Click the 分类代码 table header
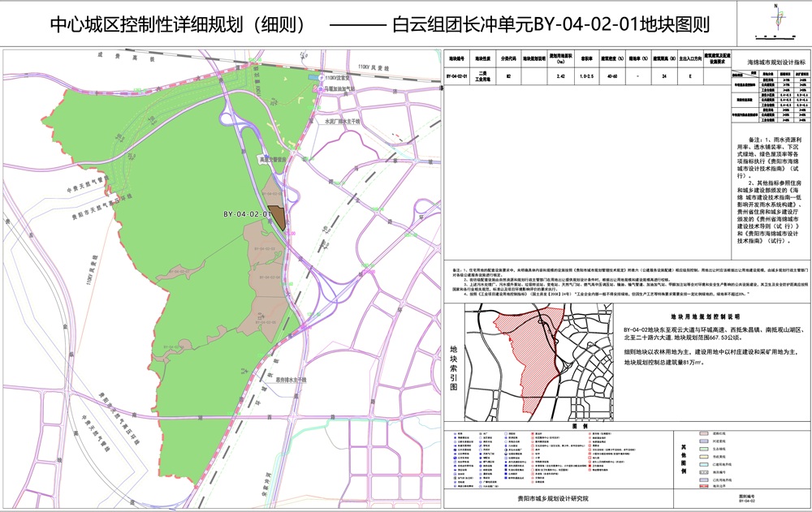This screenshot has width=812, height=512. coord(508,59)
